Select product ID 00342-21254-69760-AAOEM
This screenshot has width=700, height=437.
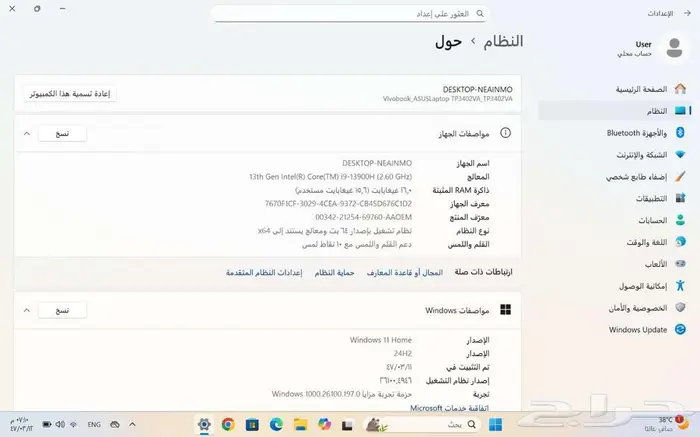[x=363, y=217]
